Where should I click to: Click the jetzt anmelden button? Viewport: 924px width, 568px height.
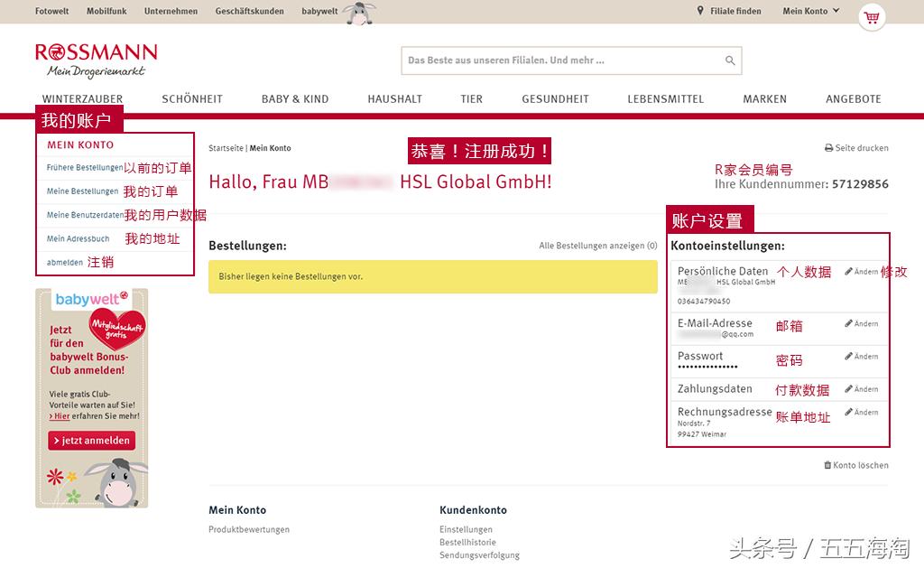tap(91, 441)
